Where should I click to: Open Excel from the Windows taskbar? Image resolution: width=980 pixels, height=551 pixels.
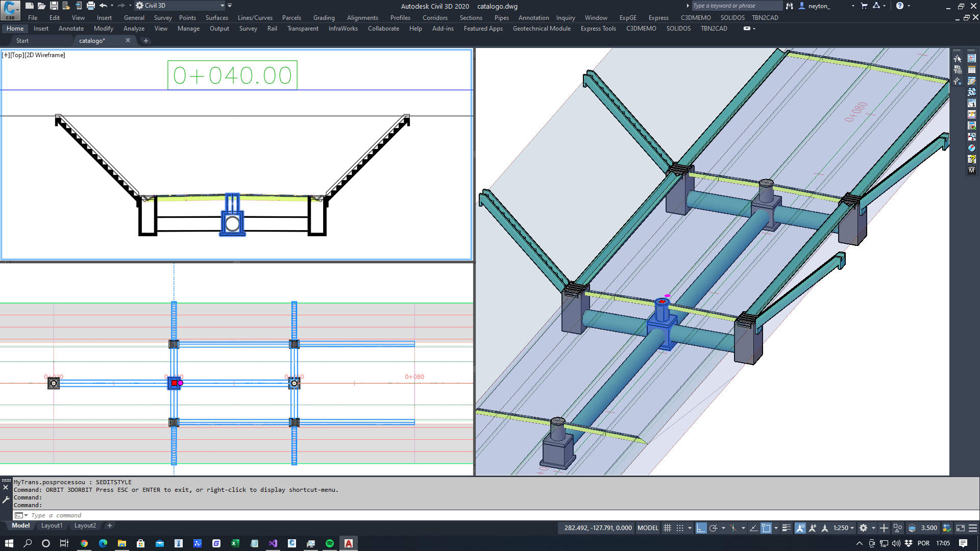(235, 543)
